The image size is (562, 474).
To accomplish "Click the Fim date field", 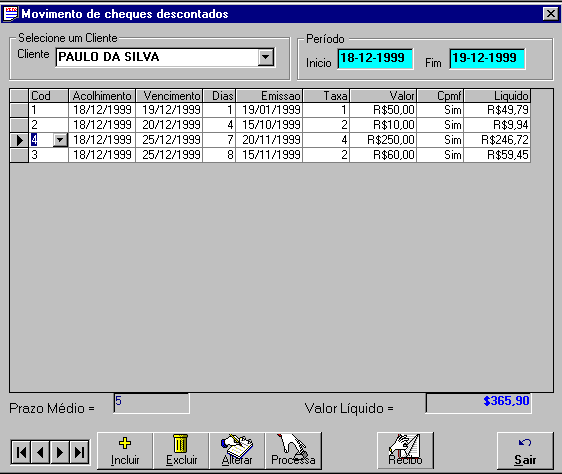I will pos(487,58).
